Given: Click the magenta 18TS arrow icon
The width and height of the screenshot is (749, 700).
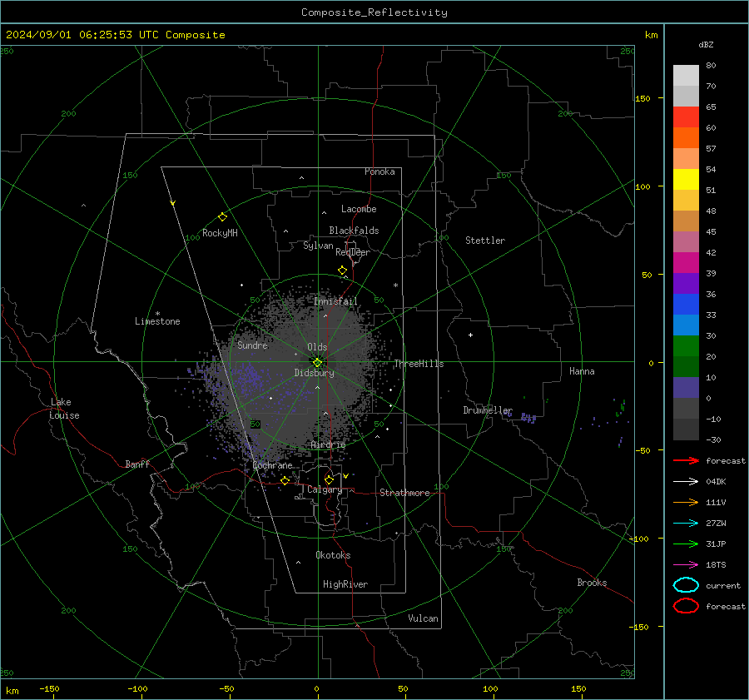Looking at the screenshot, I should (686, 565).
